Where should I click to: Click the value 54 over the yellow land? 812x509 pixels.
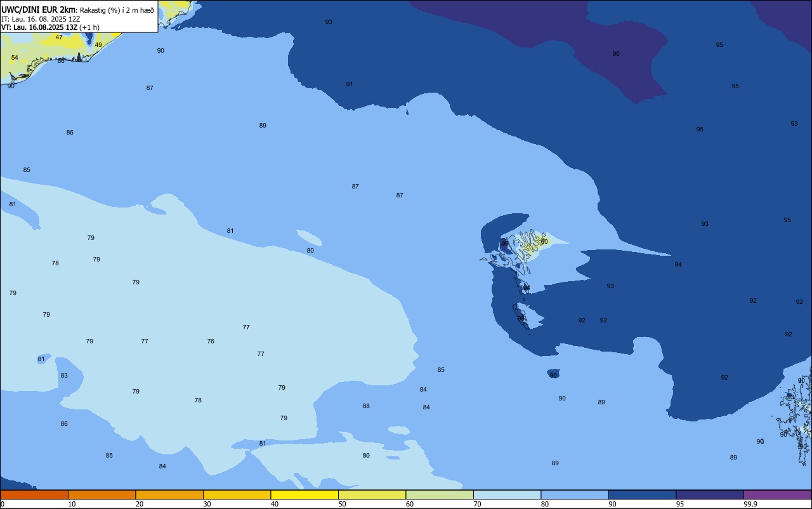[x=15, y=58]
